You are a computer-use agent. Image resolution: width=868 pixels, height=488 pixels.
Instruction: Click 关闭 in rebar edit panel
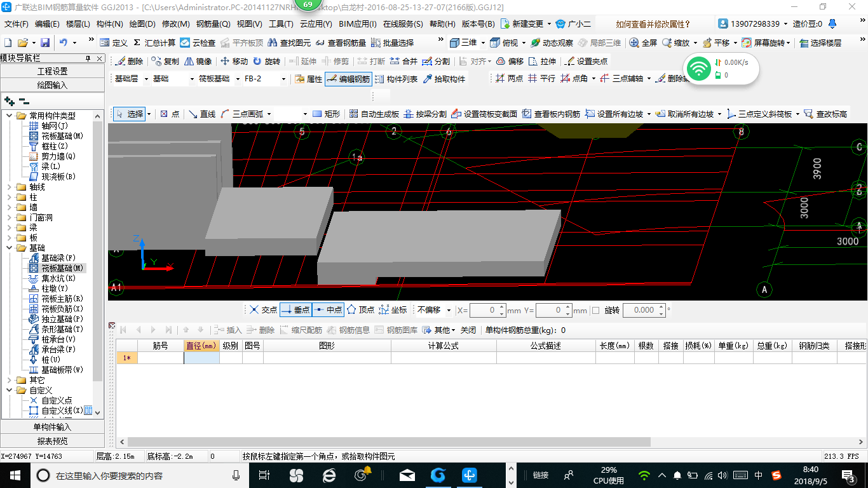468,330
